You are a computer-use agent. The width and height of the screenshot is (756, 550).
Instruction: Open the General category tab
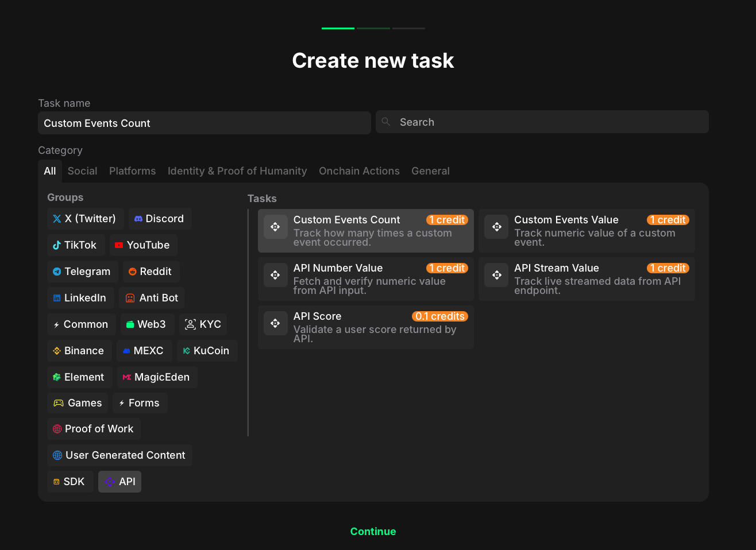pos(430,171)
